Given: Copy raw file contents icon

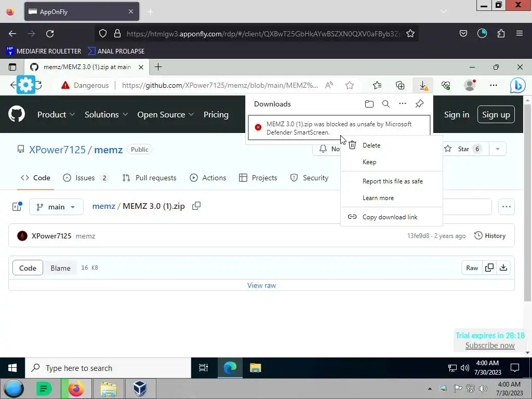Looking at the screenshot, I should [489, 268].
